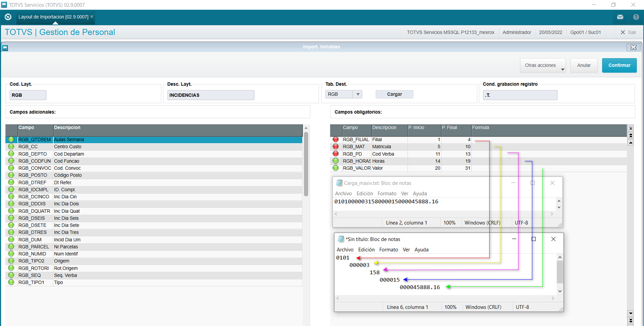
Task: Click the TOTVS home logo icon
Action: tap(8, 17)
